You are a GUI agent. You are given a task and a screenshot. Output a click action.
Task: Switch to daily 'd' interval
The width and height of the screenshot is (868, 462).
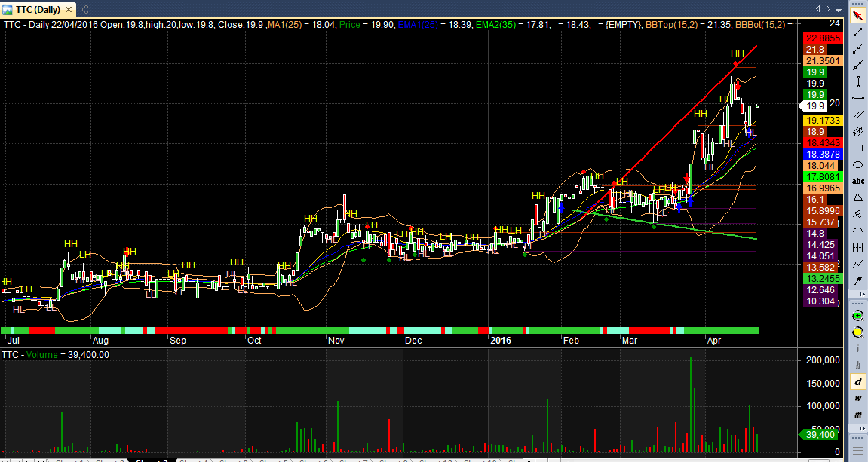[857, 382]
